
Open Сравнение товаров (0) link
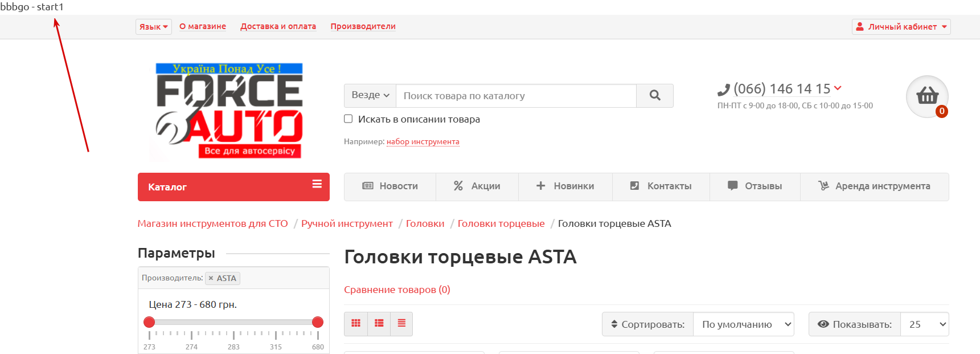point(397,290)
